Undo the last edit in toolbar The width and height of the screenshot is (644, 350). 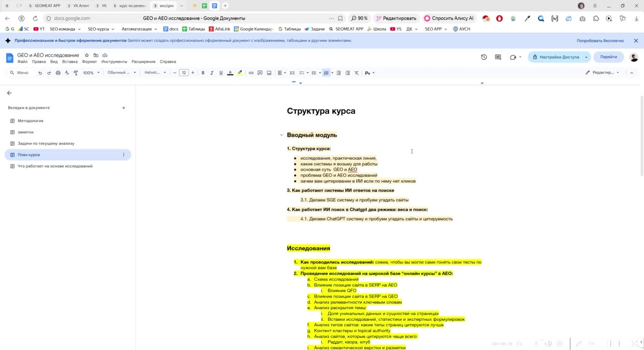click(x=40, y=73)
